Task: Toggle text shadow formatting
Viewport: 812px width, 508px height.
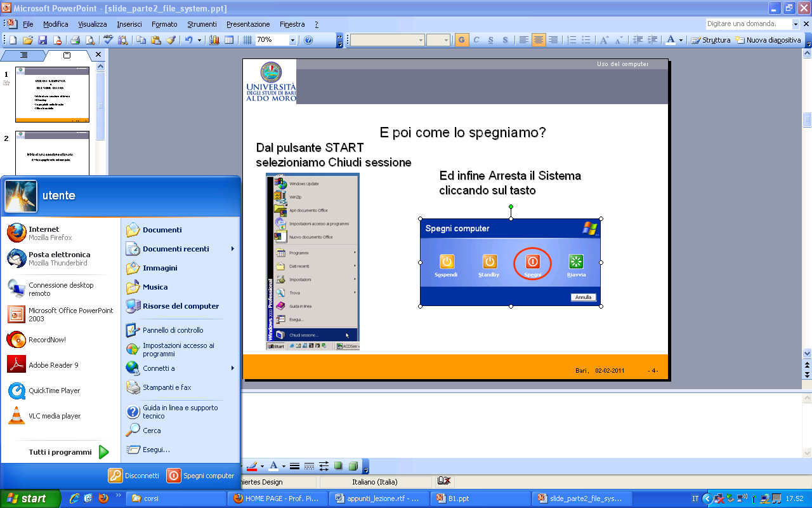Action: point(506,40)
